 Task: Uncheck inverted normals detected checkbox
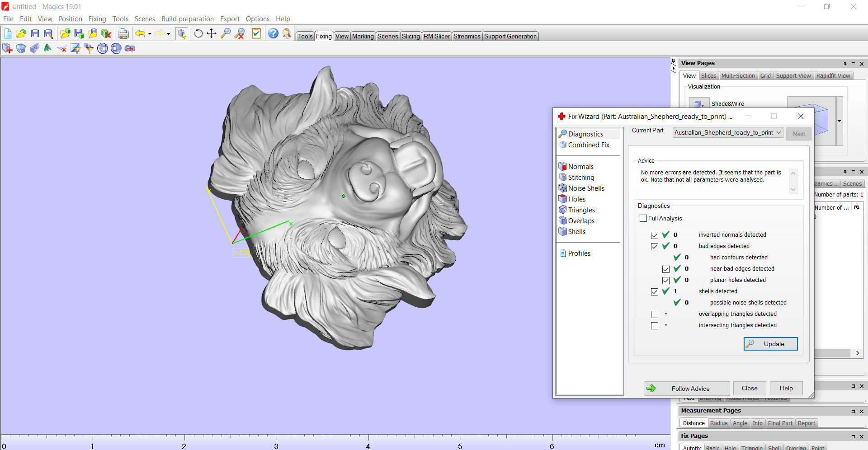tap(655, 235)
